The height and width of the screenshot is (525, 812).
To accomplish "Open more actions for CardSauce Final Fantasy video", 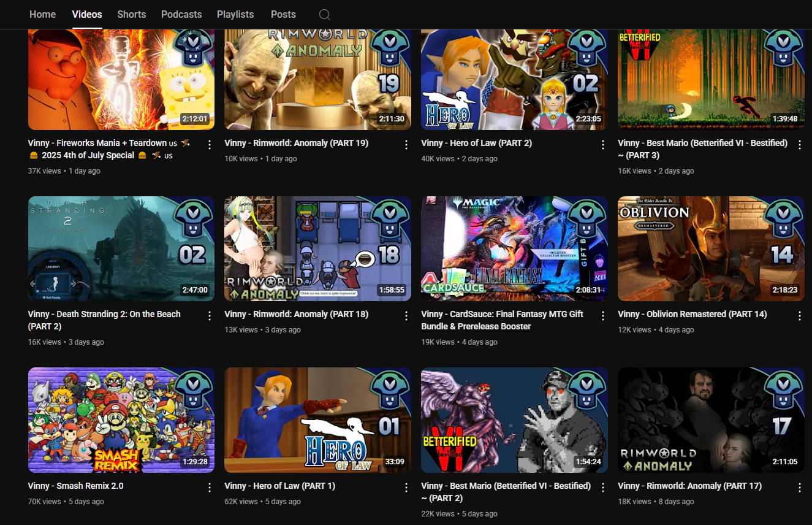I will point(602,316).
